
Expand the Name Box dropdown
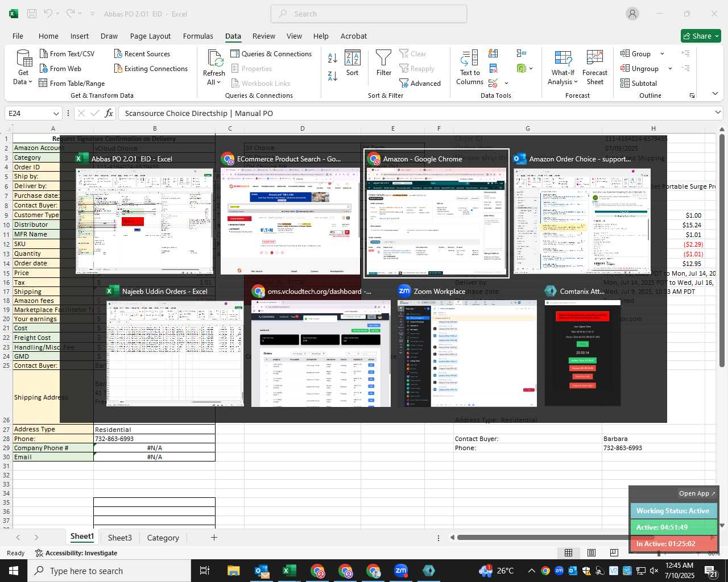[56, 113]
